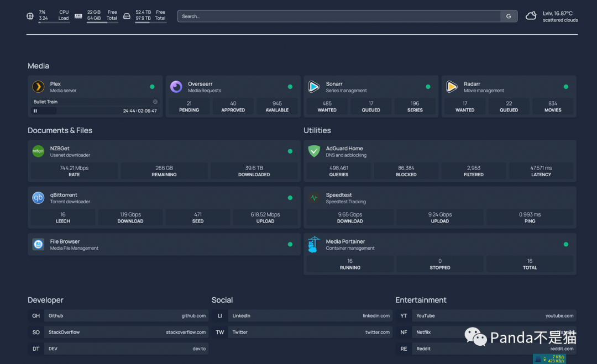The image size is (597, 364).
Task: Focus the Search input field
Action: click(x=339, y=16)
